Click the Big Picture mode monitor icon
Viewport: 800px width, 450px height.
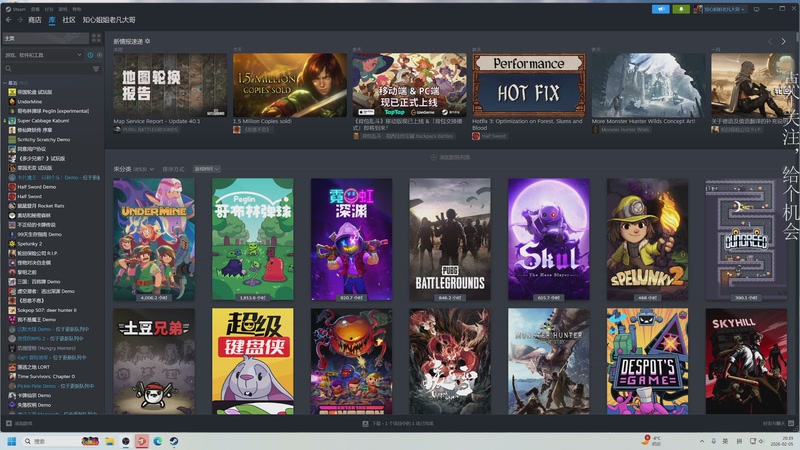(756, 9)
